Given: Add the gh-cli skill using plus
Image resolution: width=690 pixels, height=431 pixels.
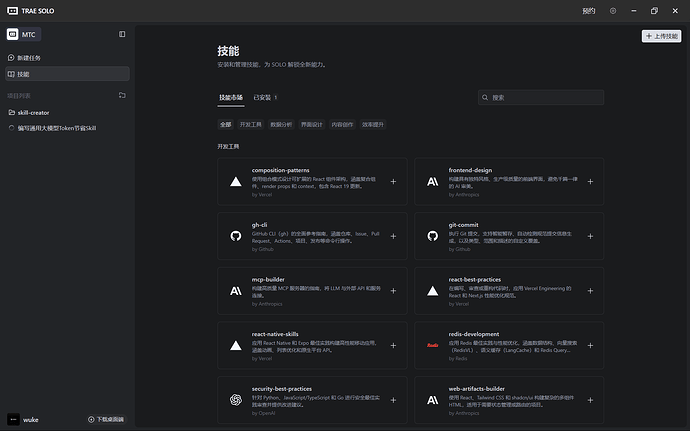Looking at the screenshot, I should pos(393,236).
